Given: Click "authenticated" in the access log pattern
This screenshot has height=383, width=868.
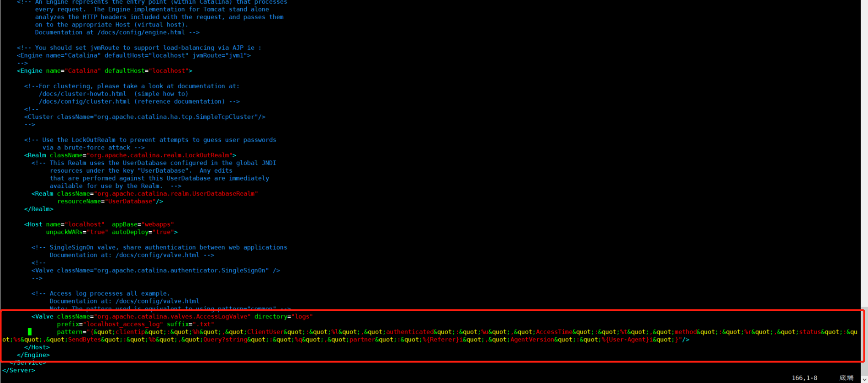Looking at the screenshot, I should (410, 332).
